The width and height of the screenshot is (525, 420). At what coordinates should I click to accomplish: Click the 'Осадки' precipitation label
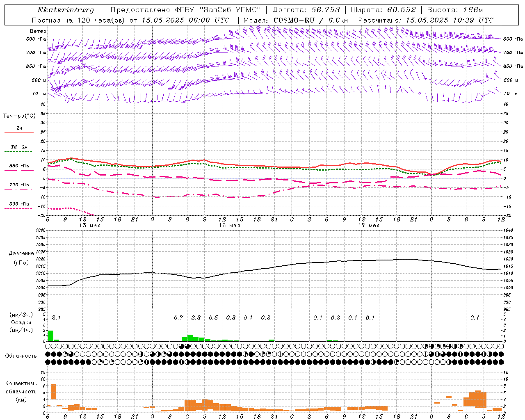point(21,322)
